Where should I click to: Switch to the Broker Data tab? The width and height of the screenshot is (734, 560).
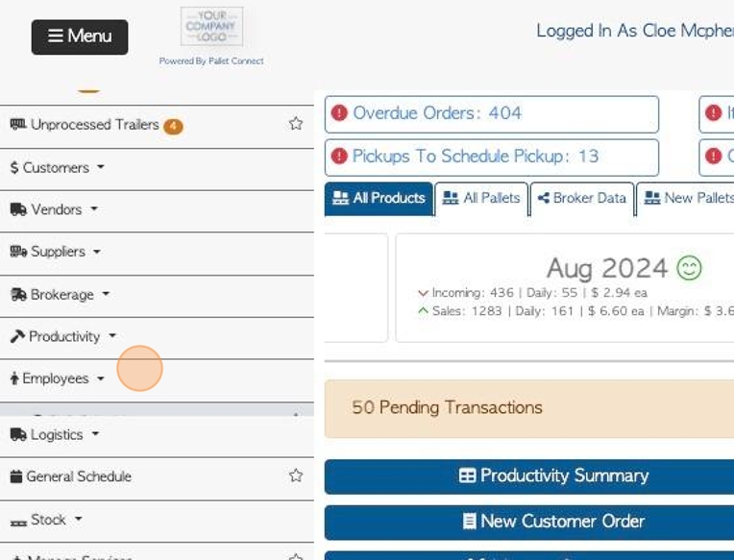pyautogui.click(x=581, y=198)
